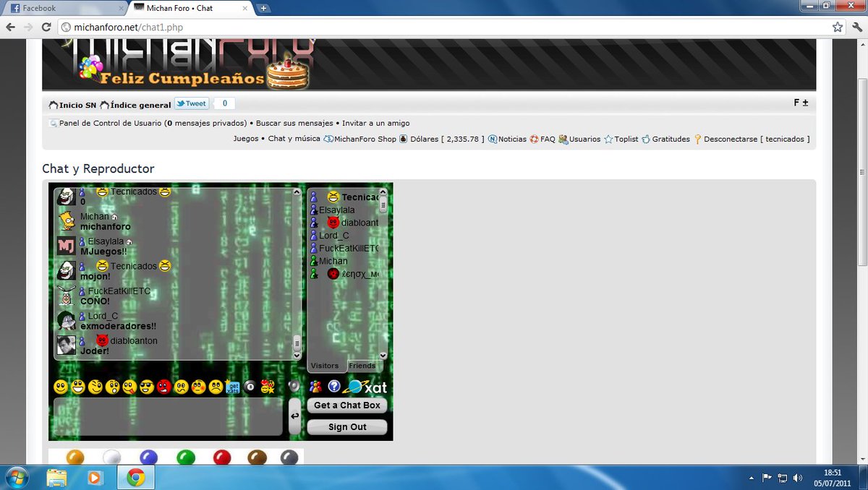Send message with the return arrow button
868x490 pixels.
[294, 416]
